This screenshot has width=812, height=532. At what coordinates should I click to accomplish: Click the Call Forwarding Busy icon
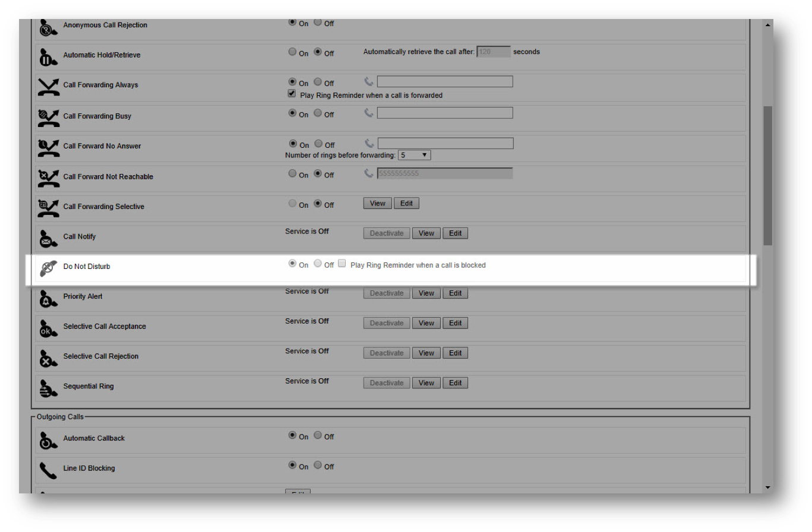(x=48, y=117)
